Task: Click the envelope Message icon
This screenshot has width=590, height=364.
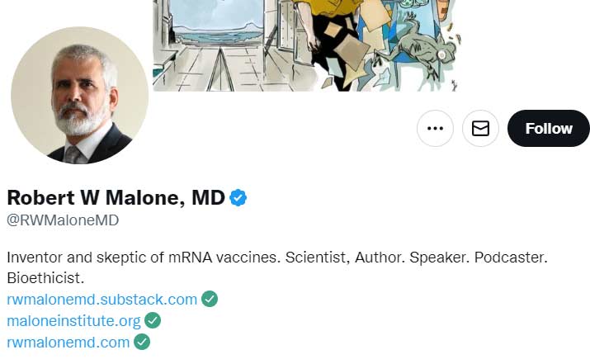Action: coord(480,128)
